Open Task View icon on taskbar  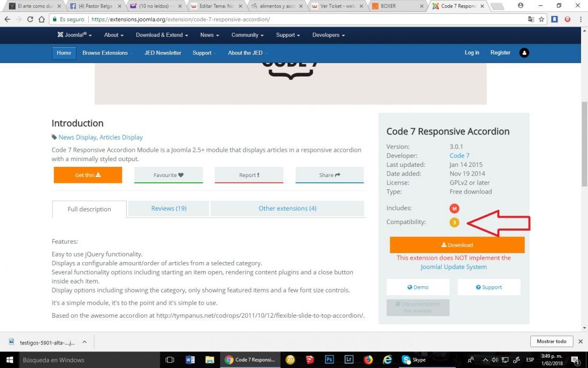[x=170, y=360]
